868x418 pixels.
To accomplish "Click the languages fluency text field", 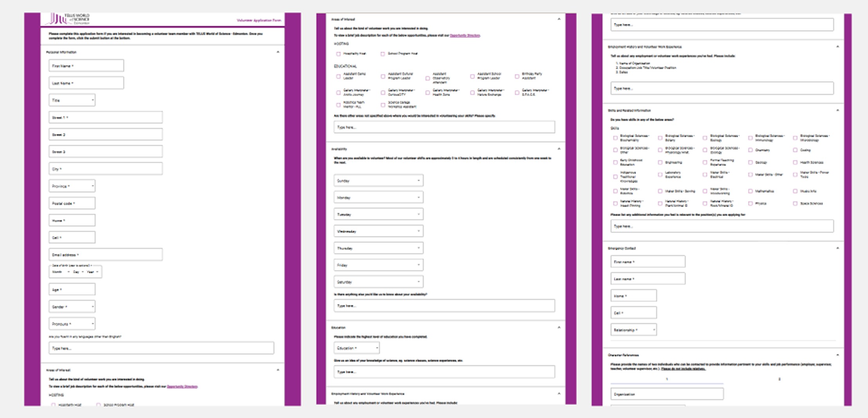I will click(x=161, y=348).
